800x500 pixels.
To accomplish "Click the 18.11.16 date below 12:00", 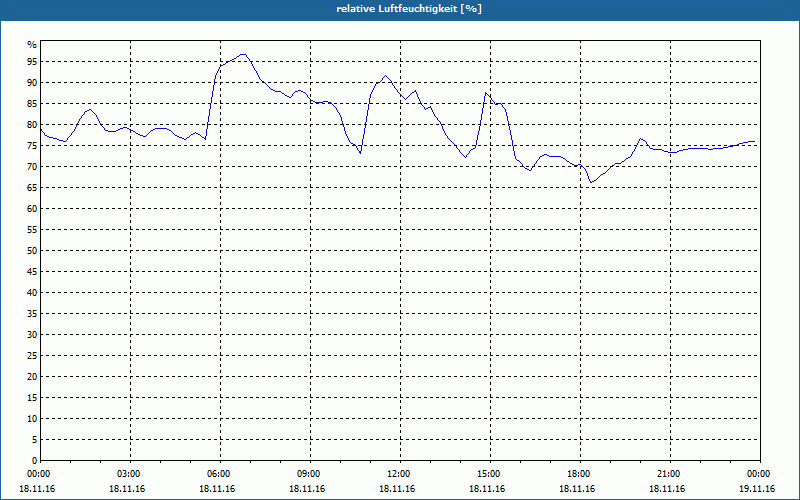I will pos(396,489).
